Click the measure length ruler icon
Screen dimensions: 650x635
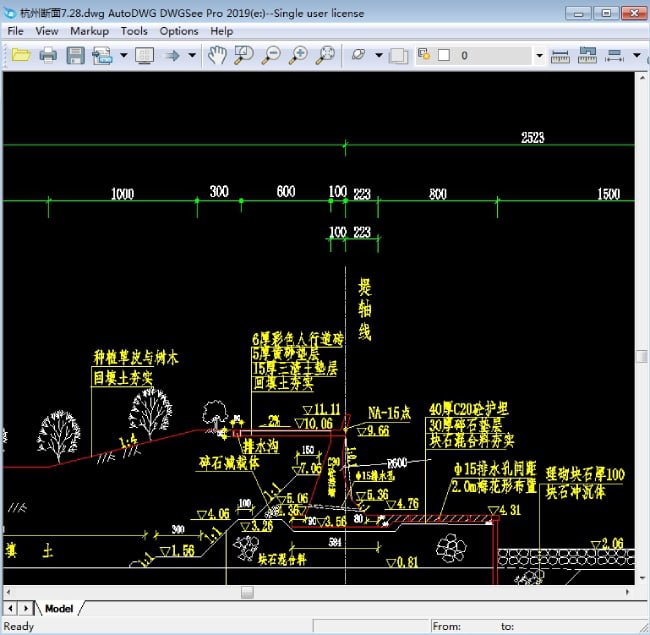tap(560, 56)
